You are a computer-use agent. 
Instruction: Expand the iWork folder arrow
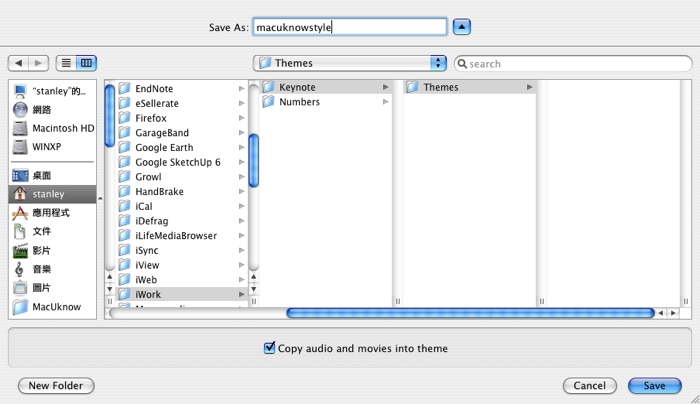[241, 295]
